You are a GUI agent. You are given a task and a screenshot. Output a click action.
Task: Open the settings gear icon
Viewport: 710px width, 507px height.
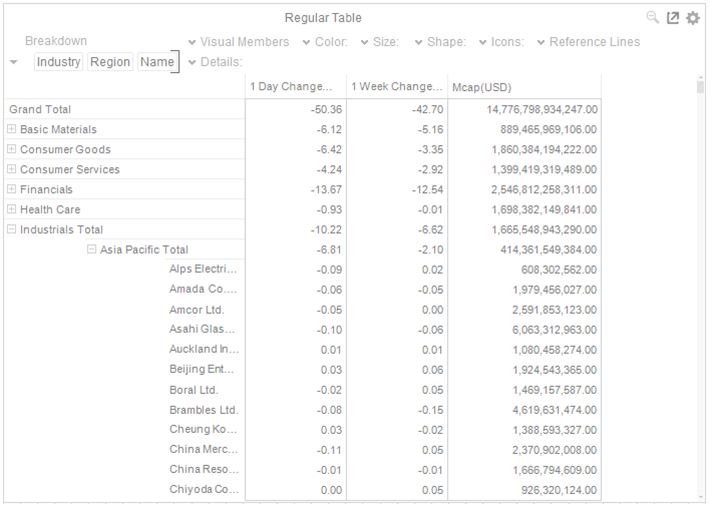[692, 18]
